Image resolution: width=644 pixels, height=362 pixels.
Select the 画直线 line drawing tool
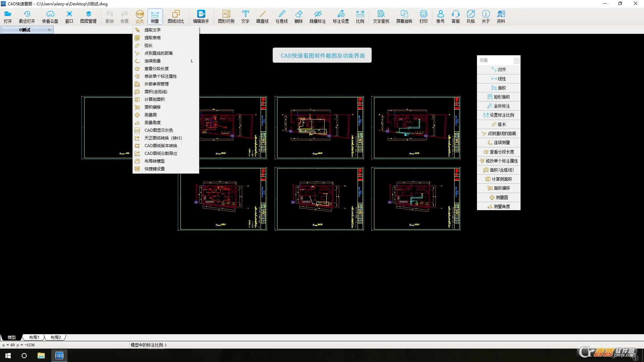point(262,16)
